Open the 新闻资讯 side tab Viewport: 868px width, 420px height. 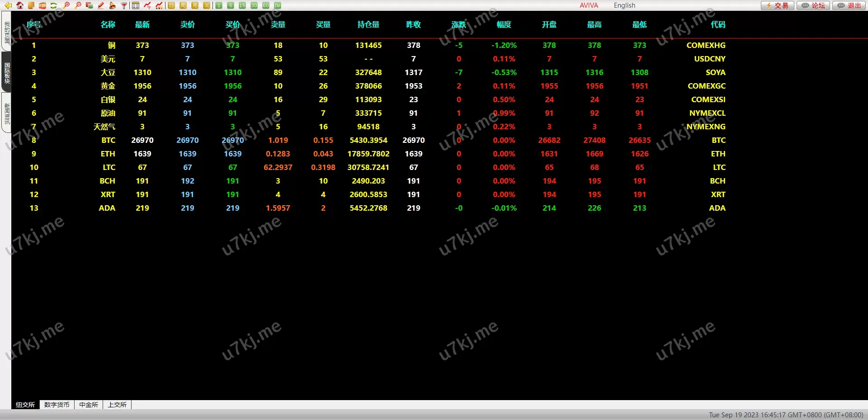[7, 113]
